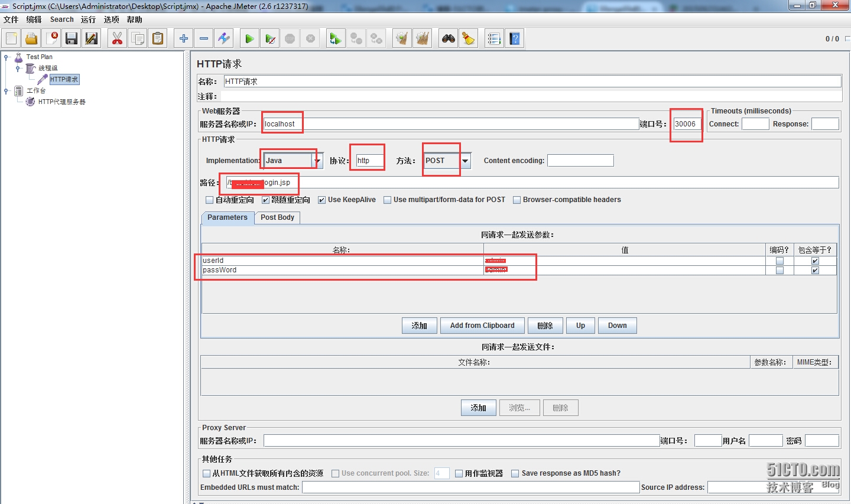Open the 方法 POST dropdown
The width and height of the screenshot is (851, 504).
click(465, 161)
